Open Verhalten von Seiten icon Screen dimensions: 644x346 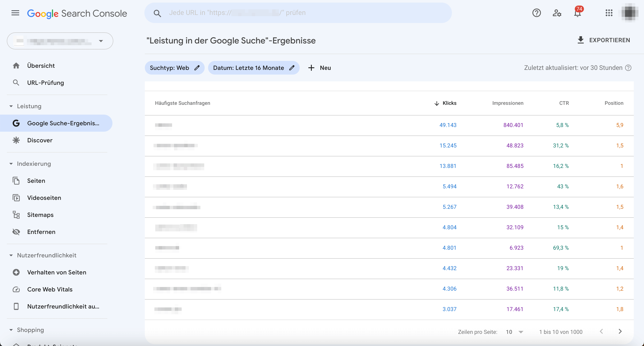[x=16, y=272]
